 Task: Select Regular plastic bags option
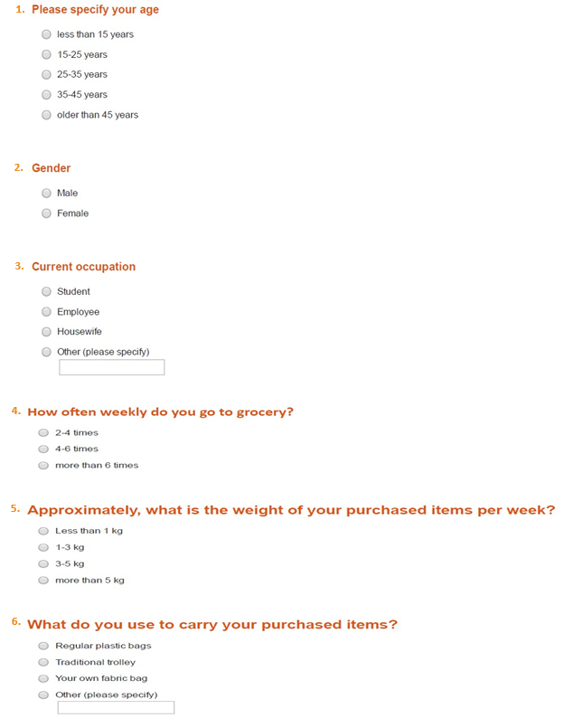(43, 646)
